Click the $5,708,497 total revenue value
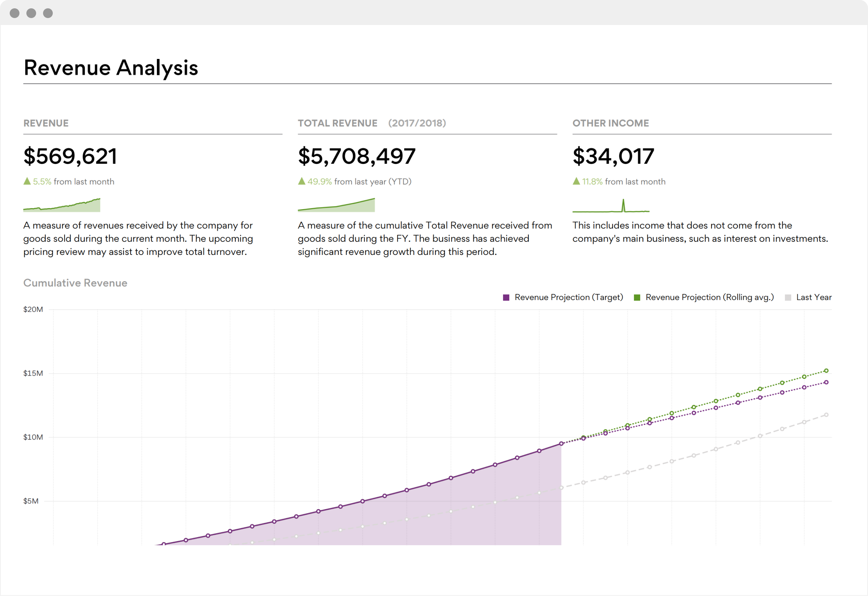 coord(356,156)
